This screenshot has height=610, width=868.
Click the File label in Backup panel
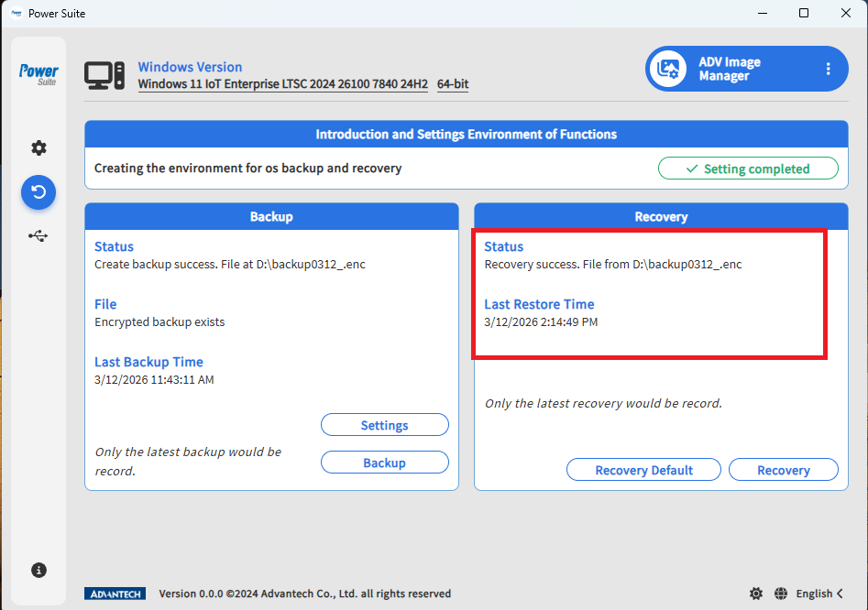[105, 304]
